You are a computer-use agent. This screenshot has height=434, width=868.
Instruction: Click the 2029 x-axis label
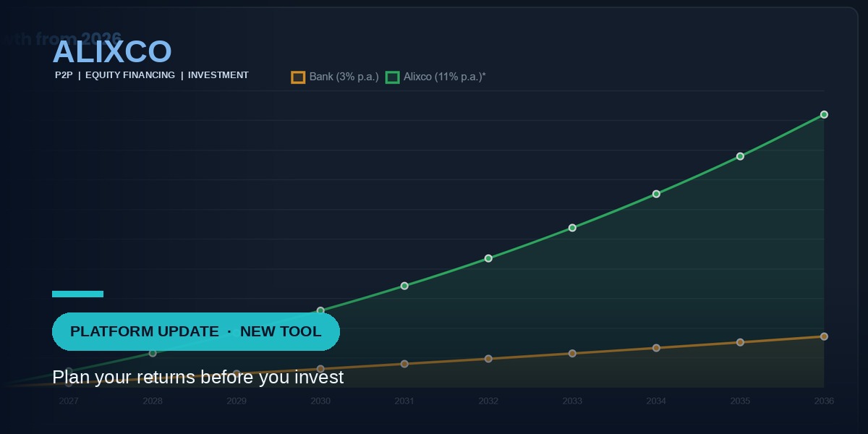237,401
